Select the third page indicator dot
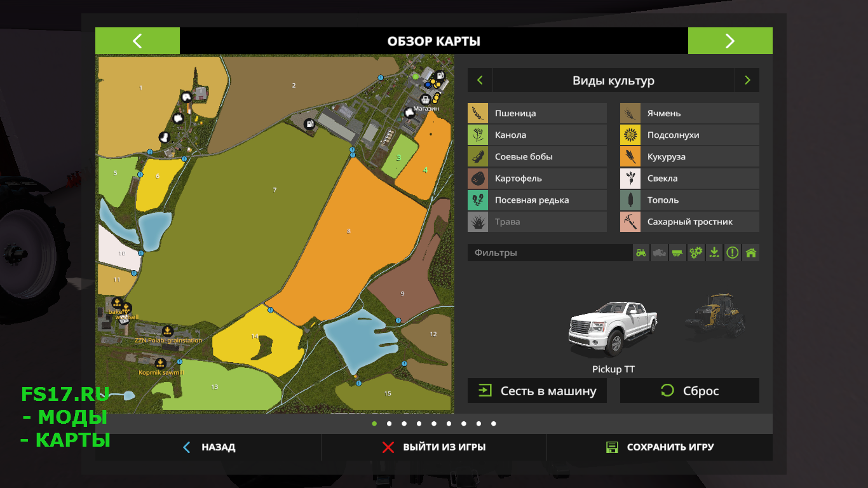Viewport: 868px width, 488px height. click(x=404, y=423)
